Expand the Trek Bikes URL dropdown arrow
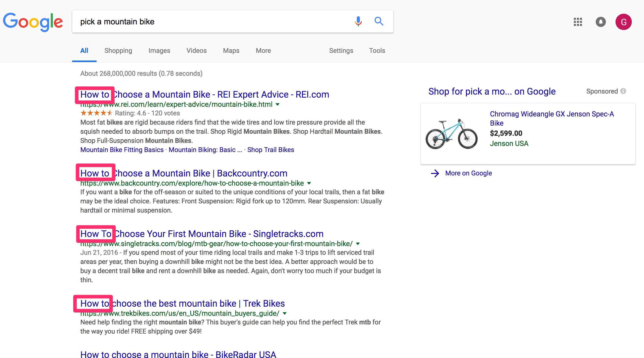The height and width of the screenshot is (358, 644). (285, 314)
